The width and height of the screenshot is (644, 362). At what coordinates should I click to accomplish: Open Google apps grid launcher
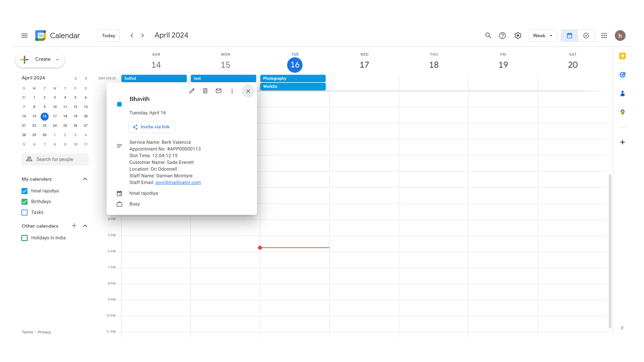pyautogui.click(x=604, y=36)
